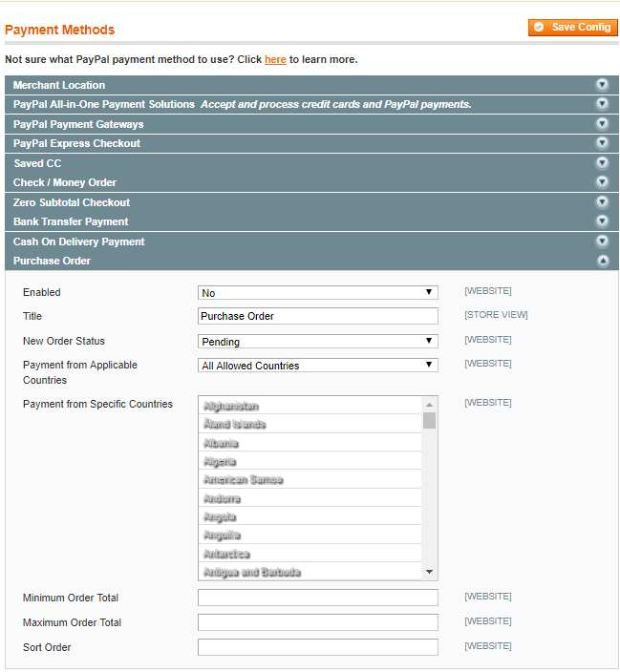Expand Cash On Delivery Payment arrow icon
The image size is (620, 672).
pos(603,241)
